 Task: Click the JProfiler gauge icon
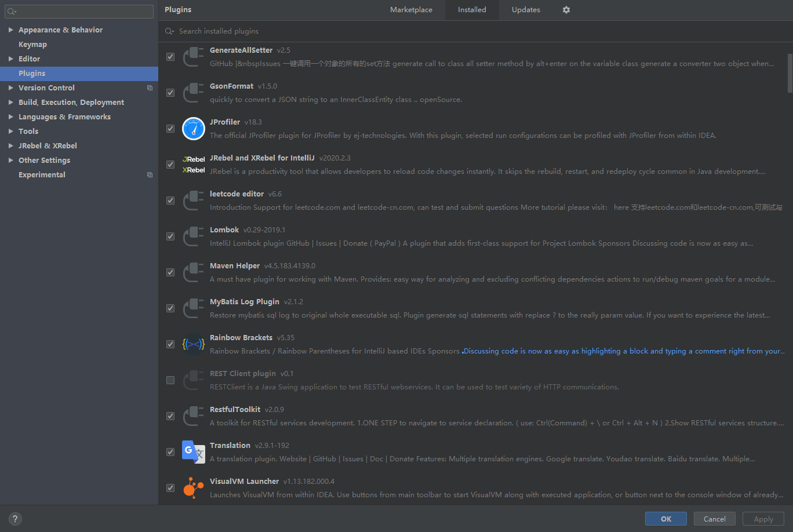pyautogui.click(x=194, y=129)
